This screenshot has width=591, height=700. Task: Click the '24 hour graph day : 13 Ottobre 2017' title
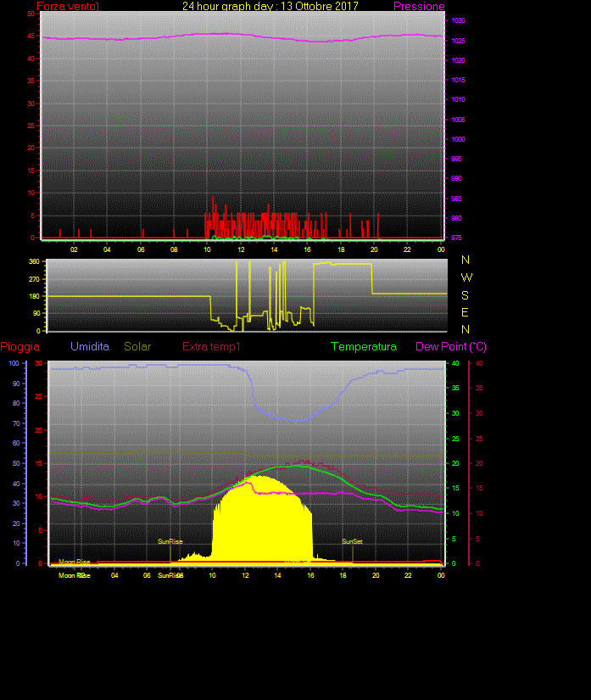click(x=270, y=6)
